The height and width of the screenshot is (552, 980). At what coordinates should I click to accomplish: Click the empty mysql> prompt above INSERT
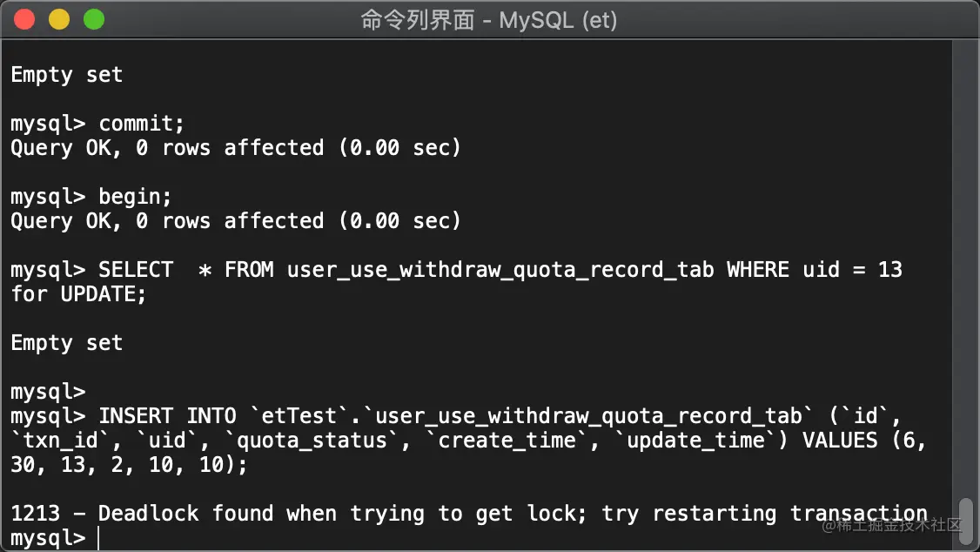48,391
